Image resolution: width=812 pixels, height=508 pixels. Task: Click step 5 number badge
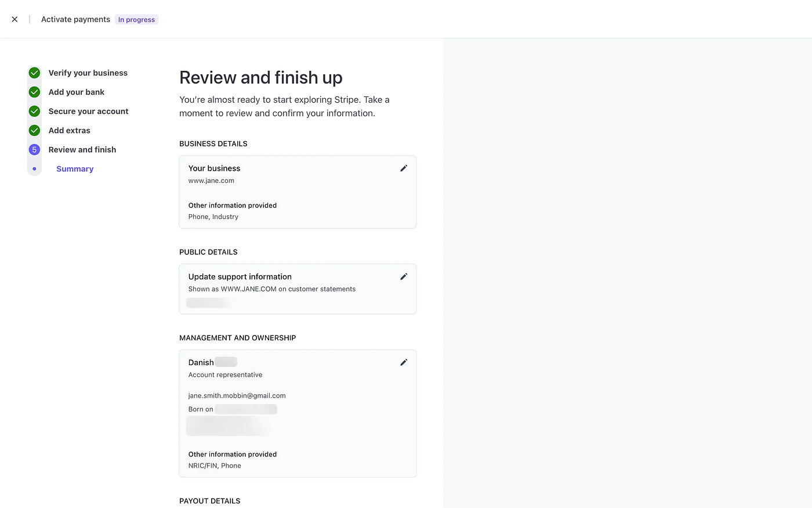tap(34, 149)
